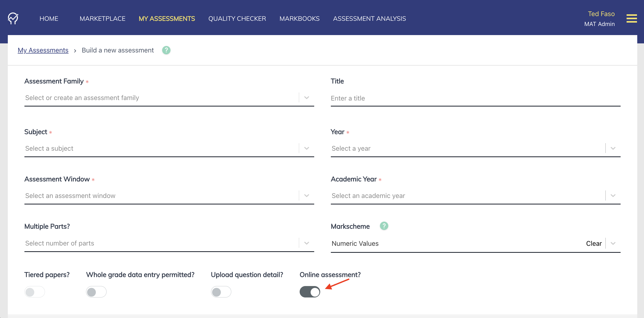Switch to the Marketplace page
This screenshot has width=644, height=318.
click(x=102, y=18)
